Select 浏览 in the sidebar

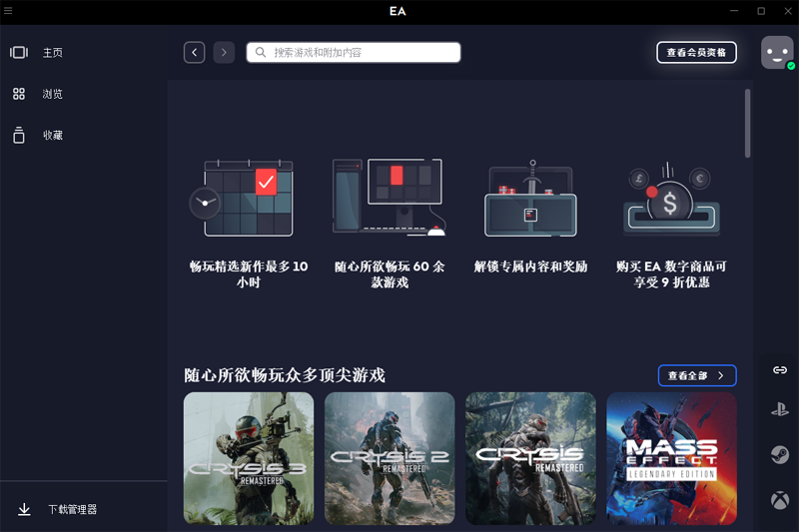point(52,94)
